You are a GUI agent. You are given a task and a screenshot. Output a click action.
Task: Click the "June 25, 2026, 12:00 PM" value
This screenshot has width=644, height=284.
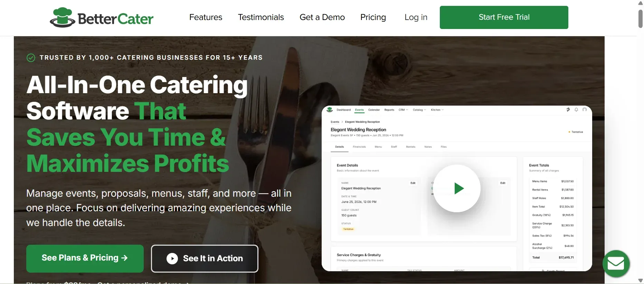[359, 202]
